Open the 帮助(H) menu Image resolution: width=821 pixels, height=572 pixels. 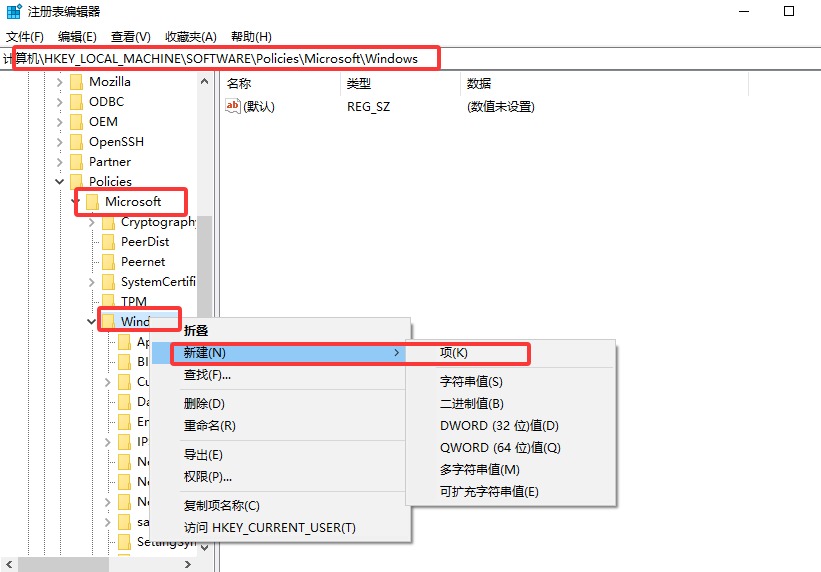click(251, 37)
